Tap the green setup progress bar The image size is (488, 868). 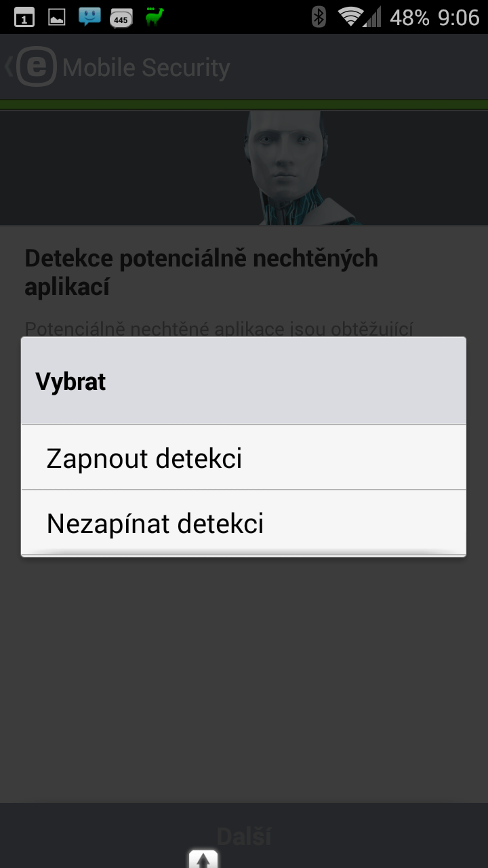click(x=244, y=105)
